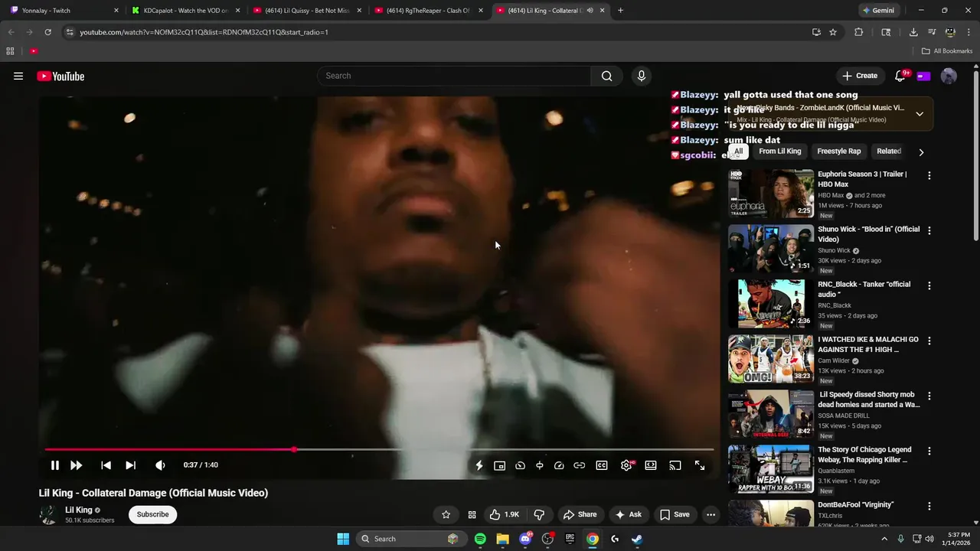Switch to KDCapalot browser tab
The width and height of the screenshot is (980, 551).
tap(186, 11)
